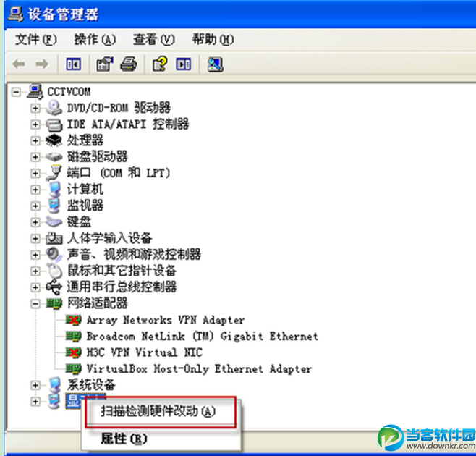Open the properties toolbar icon
Viewport: 476px width, 456px height.
pyautogui.click(x=105, y=64)
